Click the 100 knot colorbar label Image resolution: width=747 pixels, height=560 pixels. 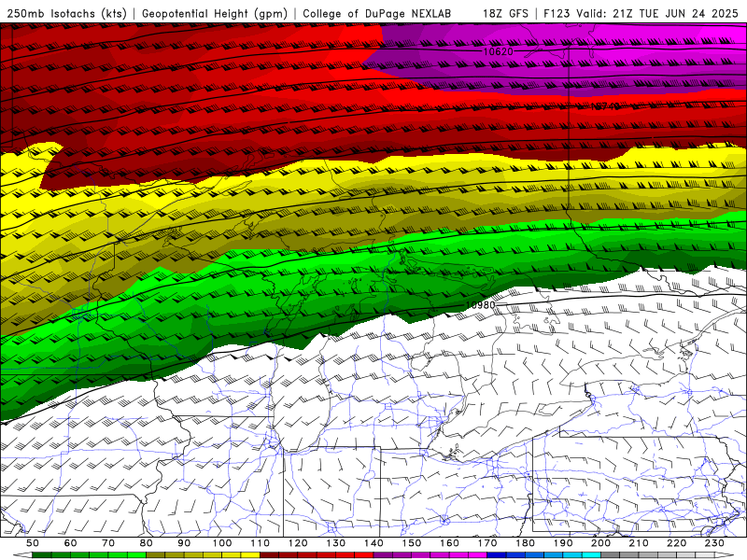tap(222, 543)
